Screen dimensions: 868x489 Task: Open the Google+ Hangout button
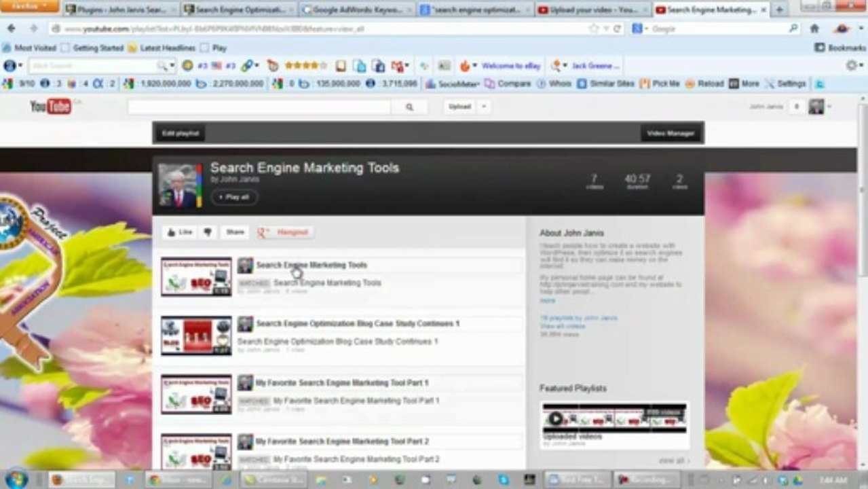[x=285, y=232]
